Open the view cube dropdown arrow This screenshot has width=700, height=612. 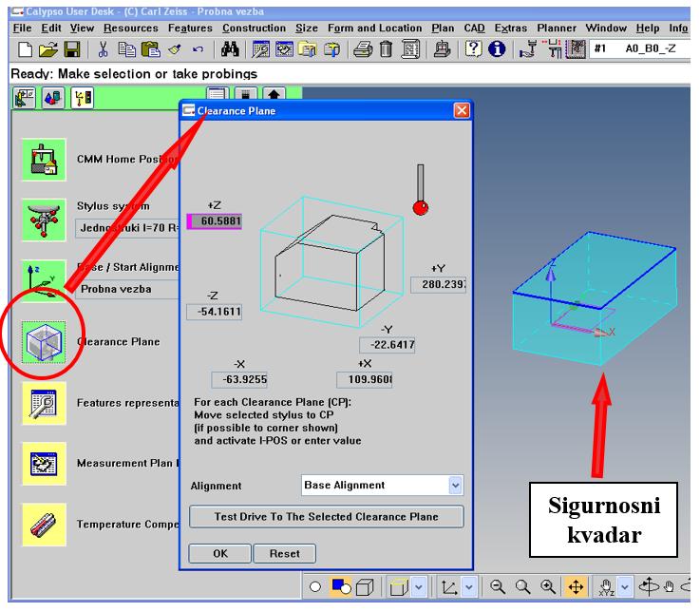[x=418, y=587]
